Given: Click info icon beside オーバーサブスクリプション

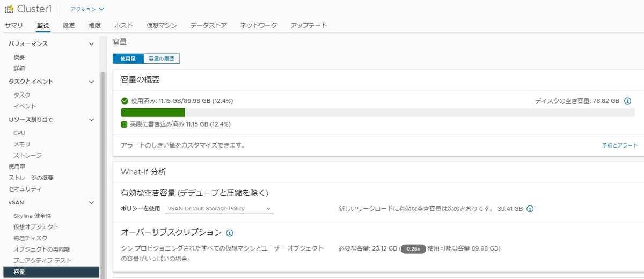Looking at the screenshot, I should tap(230, 233).
